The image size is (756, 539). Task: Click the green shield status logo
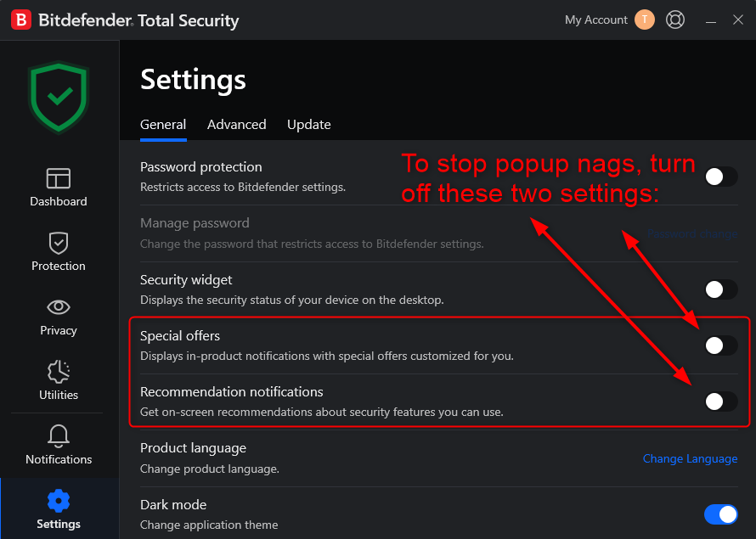(x=59, y=97)
